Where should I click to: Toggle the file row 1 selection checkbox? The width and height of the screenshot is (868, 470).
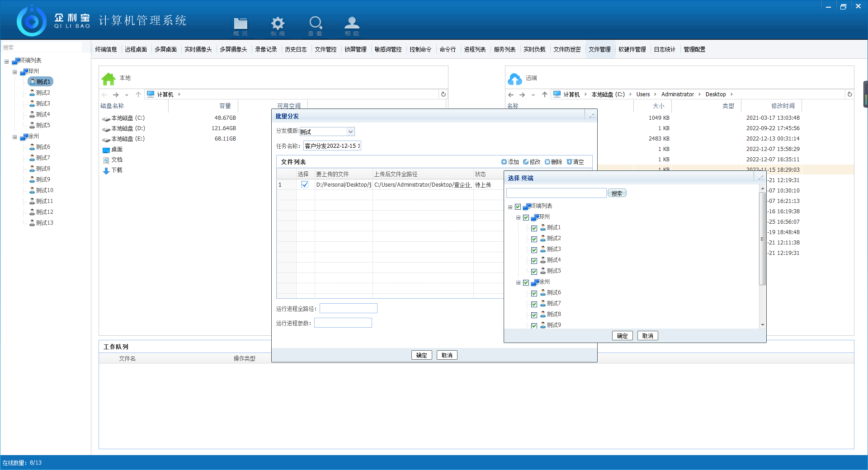click(x=305, y=184)
